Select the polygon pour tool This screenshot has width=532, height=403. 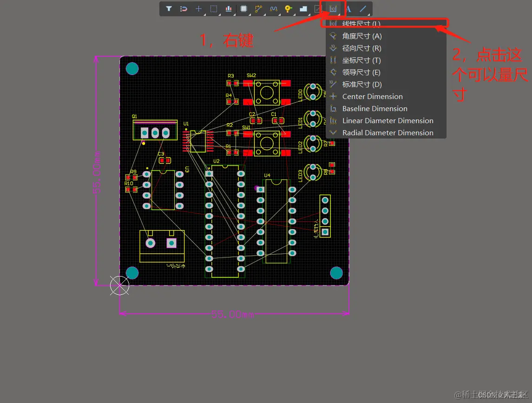pos(303,9)
